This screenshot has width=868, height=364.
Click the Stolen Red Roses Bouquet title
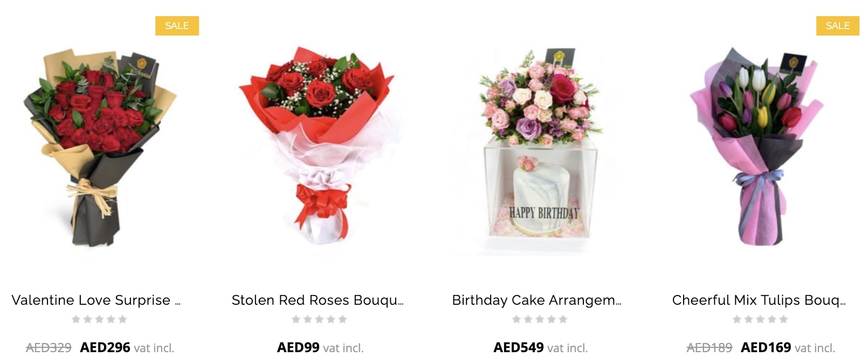click(318, 300)
